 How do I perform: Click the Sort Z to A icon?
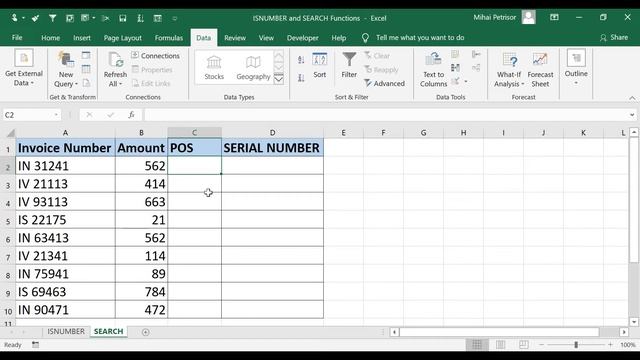tap(301, 78)
